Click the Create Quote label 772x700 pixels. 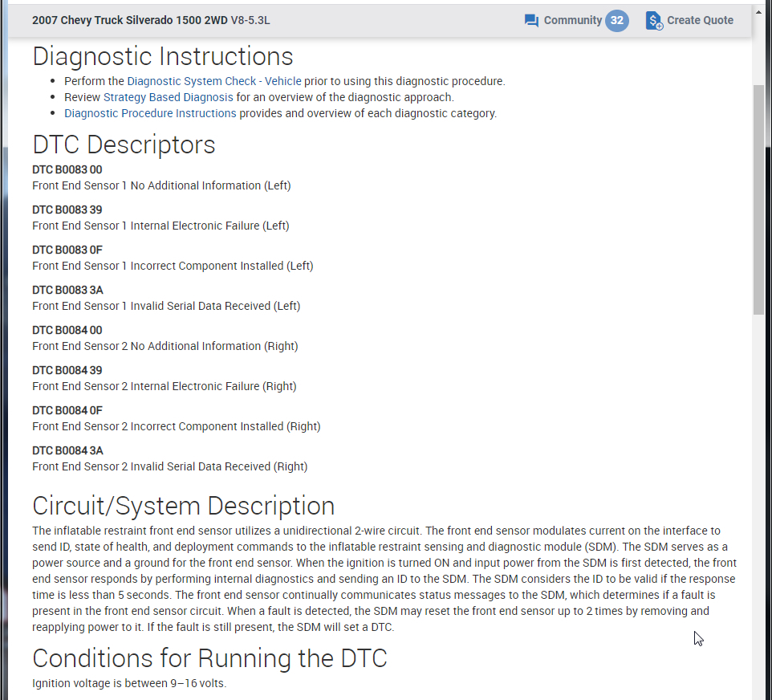click(700, 20)
